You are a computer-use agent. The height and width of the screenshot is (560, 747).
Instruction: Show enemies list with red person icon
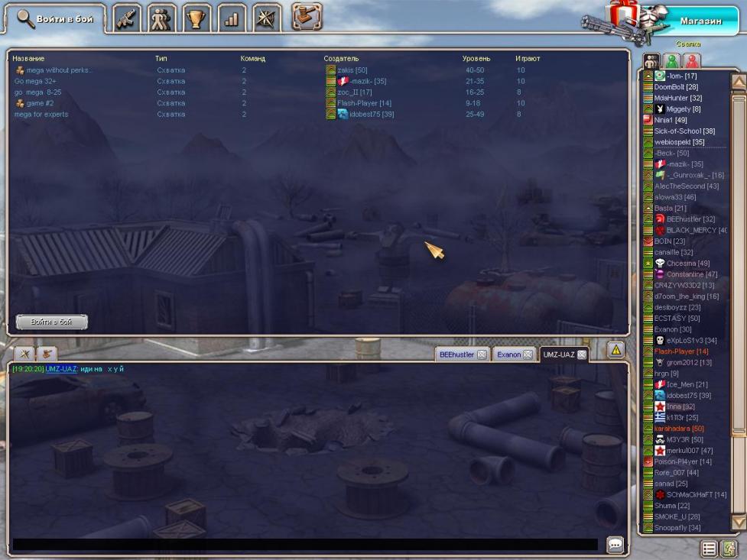click(x=691, y=61)
